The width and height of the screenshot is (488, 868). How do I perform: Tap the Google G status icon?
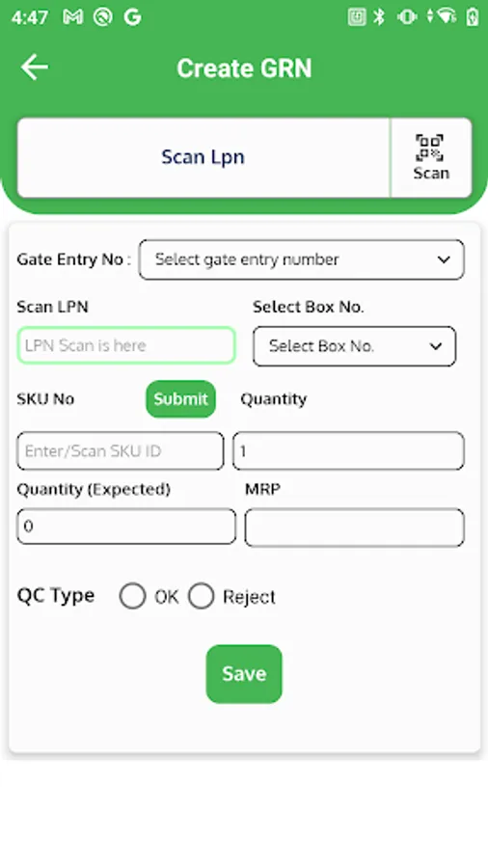click(132, 17)
